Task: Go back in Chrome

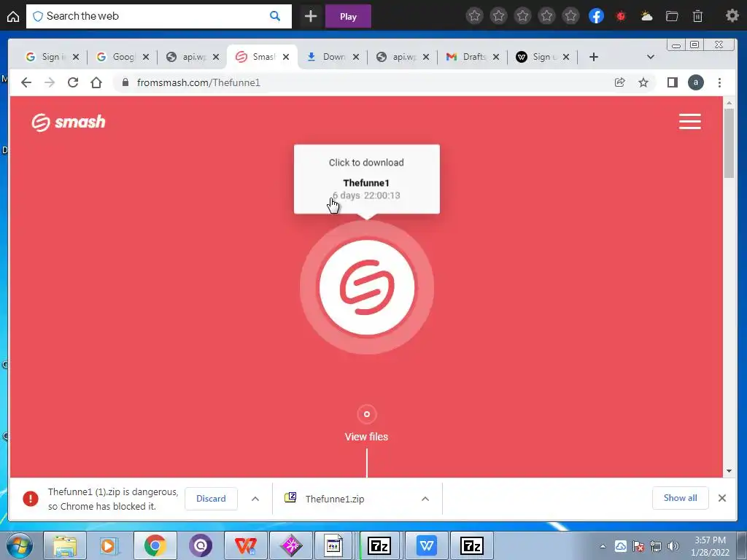Action: pos(26,82)
